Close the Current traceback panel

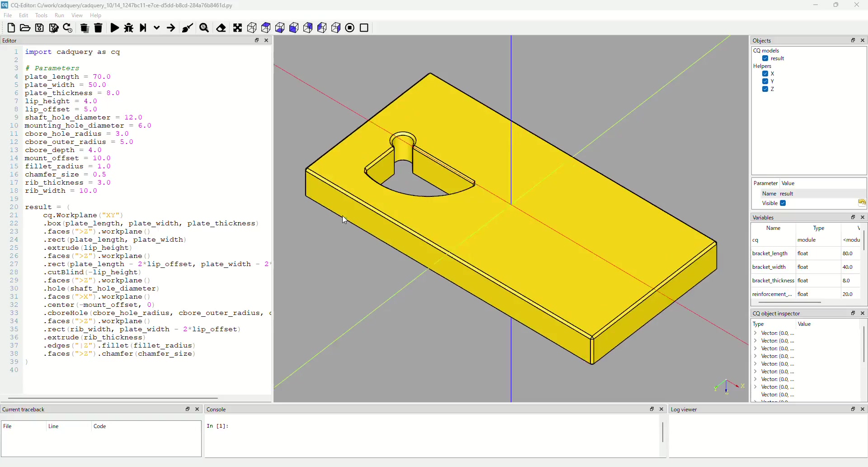[198, 409]
